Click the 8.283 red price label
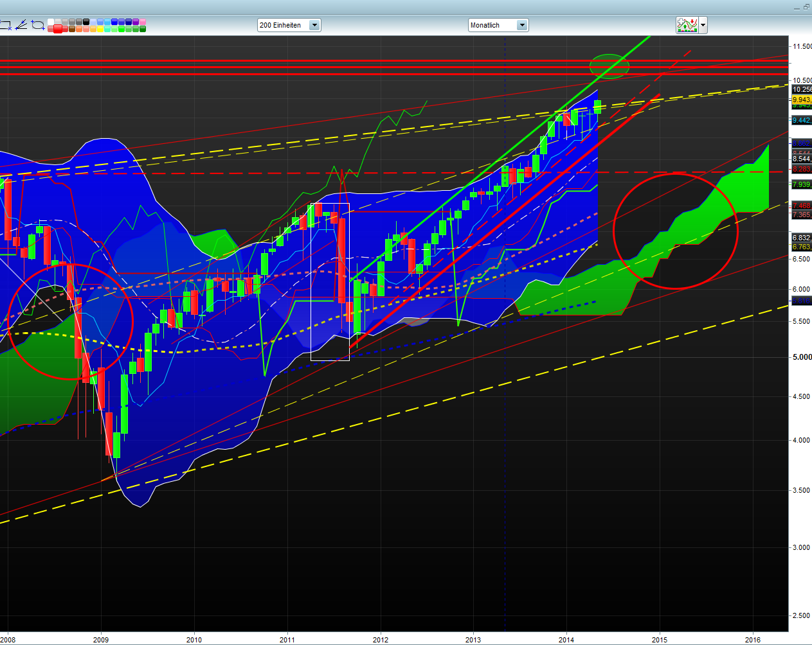 tap(801, 170)
